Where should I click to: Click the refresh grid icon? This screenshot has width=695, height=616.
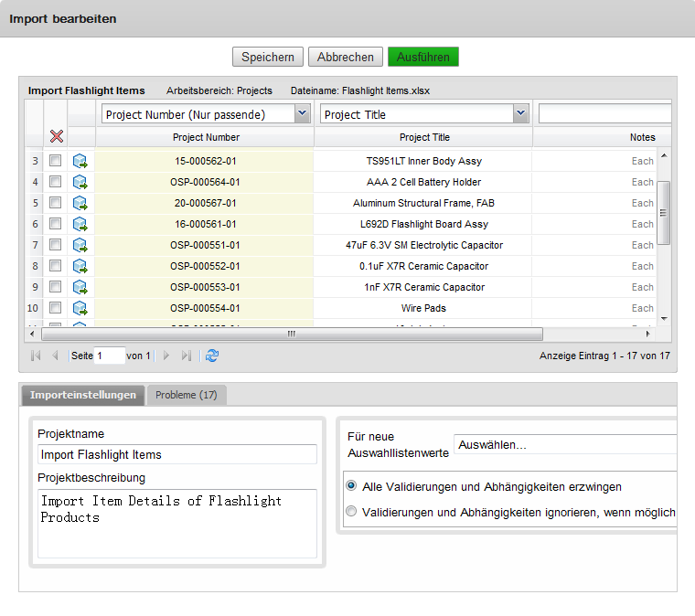click(212, 356)
